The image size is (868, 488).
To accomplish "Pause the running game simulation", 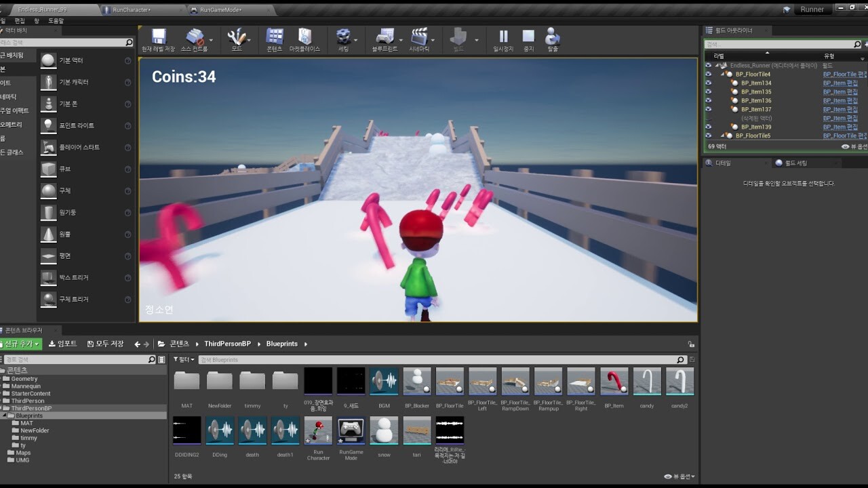I will (x=503, y=38).
